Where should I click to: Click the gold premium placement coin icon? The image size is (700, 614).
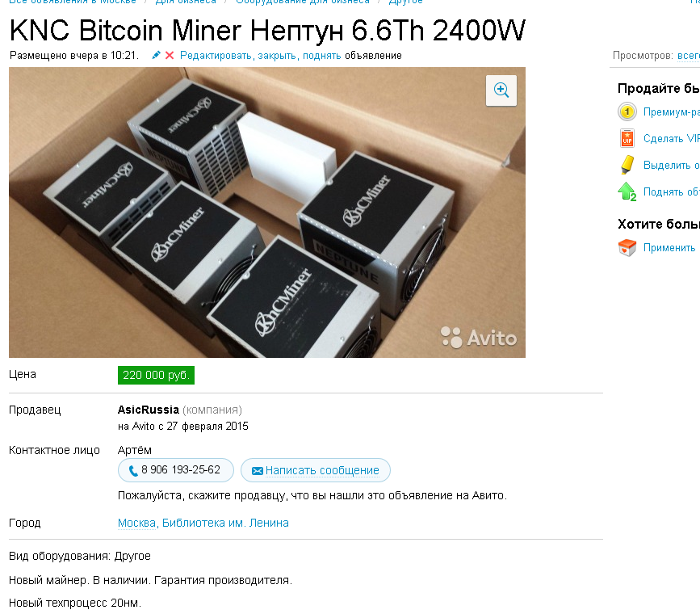627,111
